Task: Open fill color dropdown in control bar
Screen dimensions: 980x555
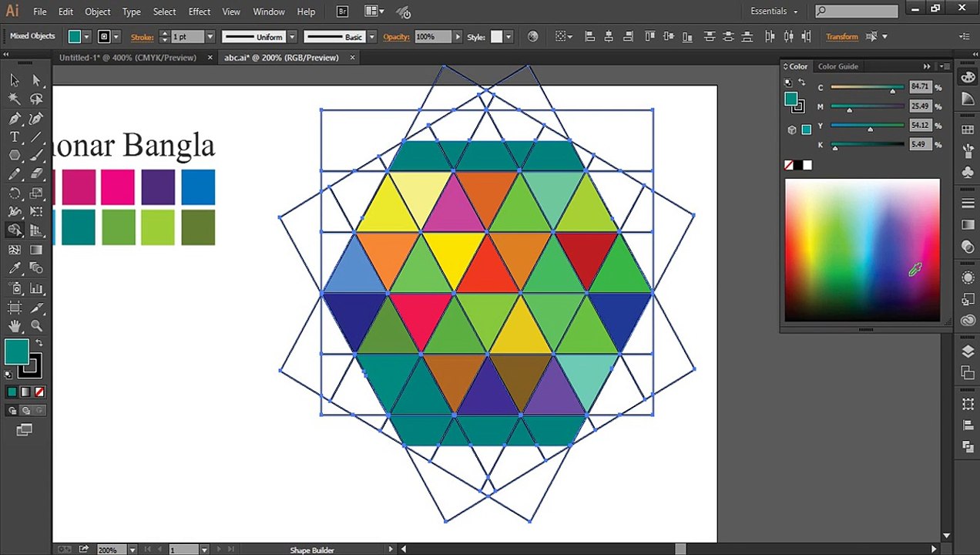Action: point(86,37)
